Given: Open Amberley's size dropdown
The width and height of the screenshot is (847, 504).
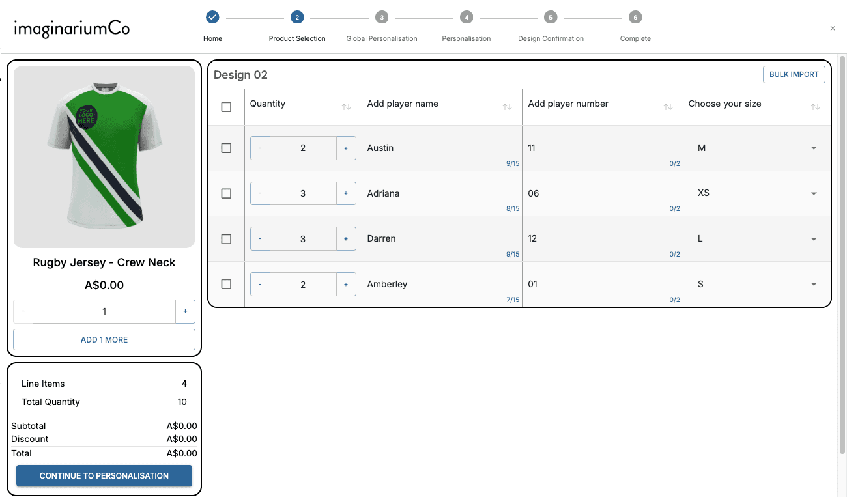Looking at the screenshot, I should coord(814,284).
